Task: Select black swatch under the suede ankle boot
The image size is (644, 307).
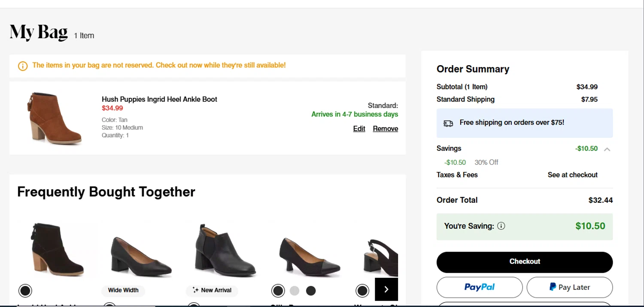Action: [25, 291]
